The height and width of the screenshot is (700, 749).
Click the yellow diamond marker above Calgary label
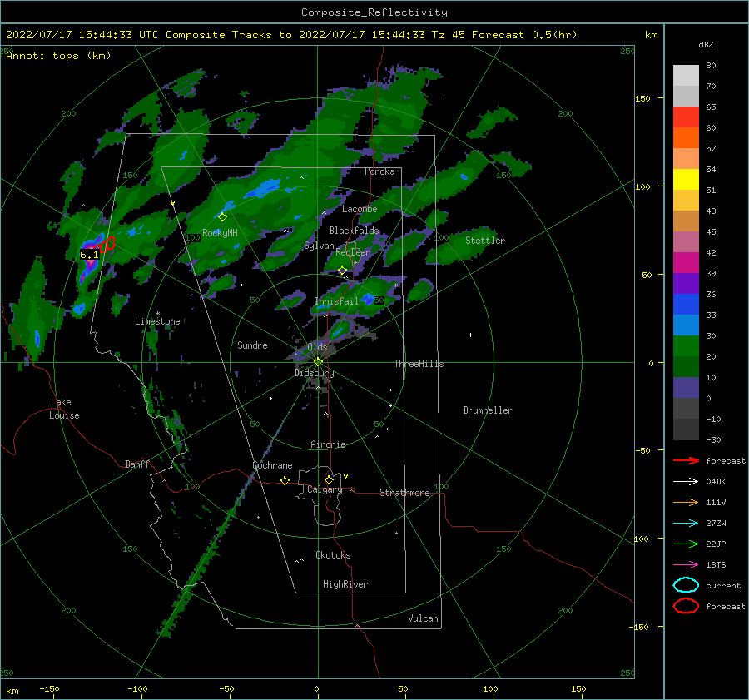coord(329,479)
